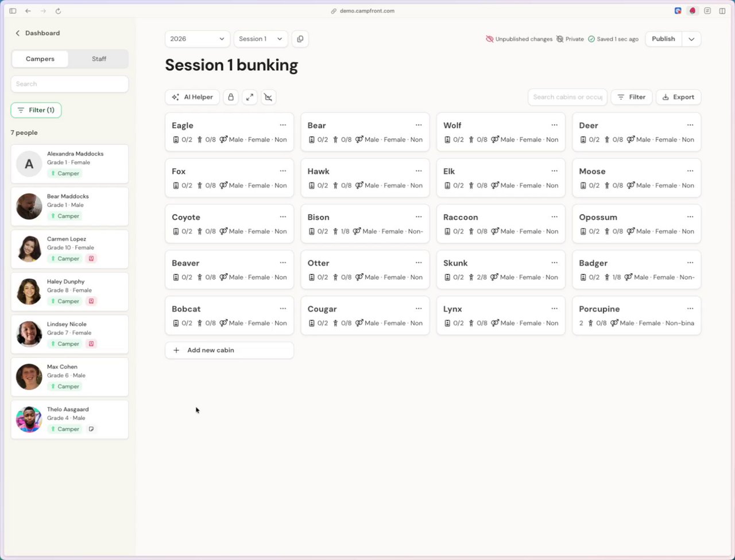Click the note icon on Thelo Aasgaard's card

(x=91, y=429)
